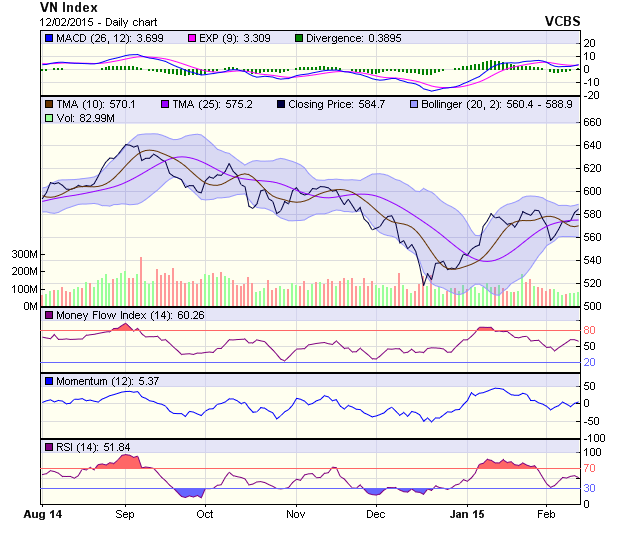Select the Aug 14 date axis label
620x535 pixels.
pos(41,513)
